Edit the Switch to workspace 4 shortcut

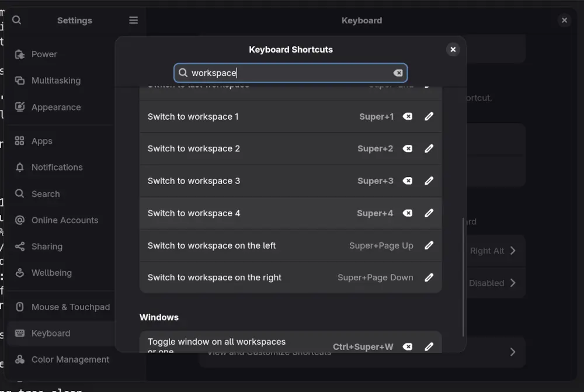click(x=429, y=213)
